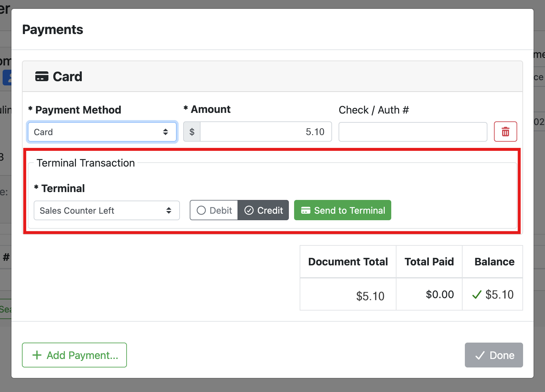
Task: Click the checkmark icon on Done button
Action: click(480, 355)
